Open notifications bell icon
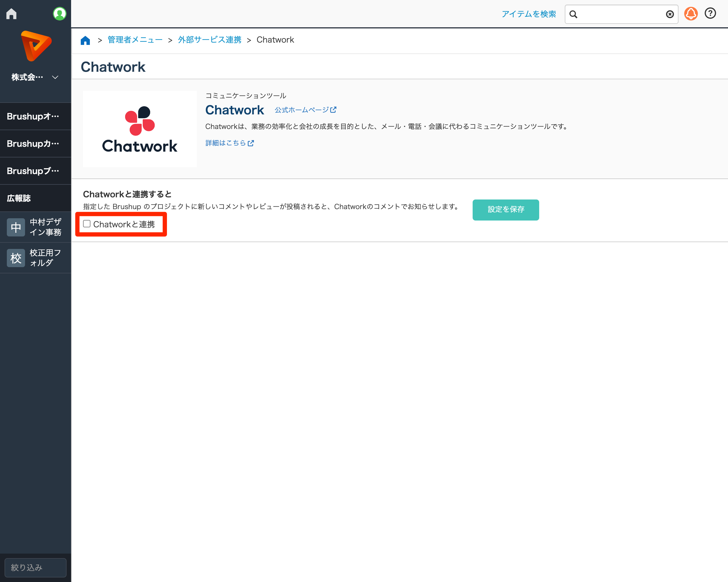This screenshot has height=582, width=728. tap(691, 14)
